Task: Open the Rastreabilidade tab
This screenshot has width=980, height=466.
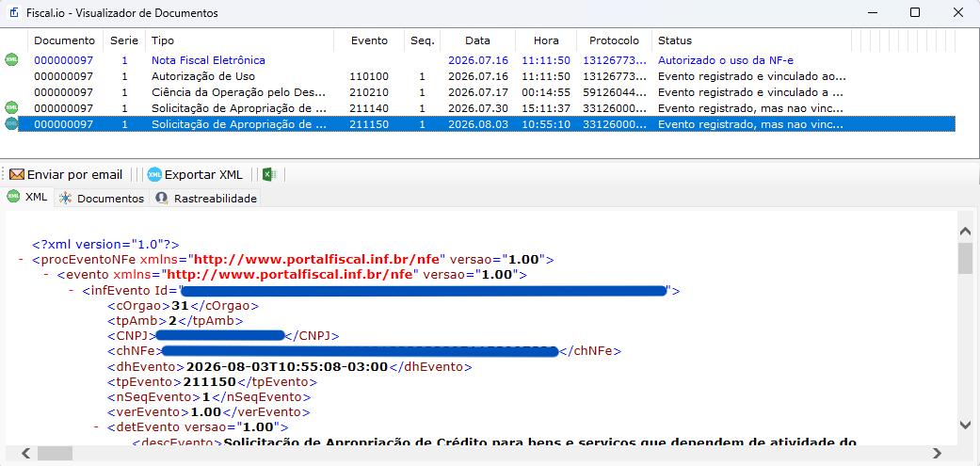Action: [205, 199]
